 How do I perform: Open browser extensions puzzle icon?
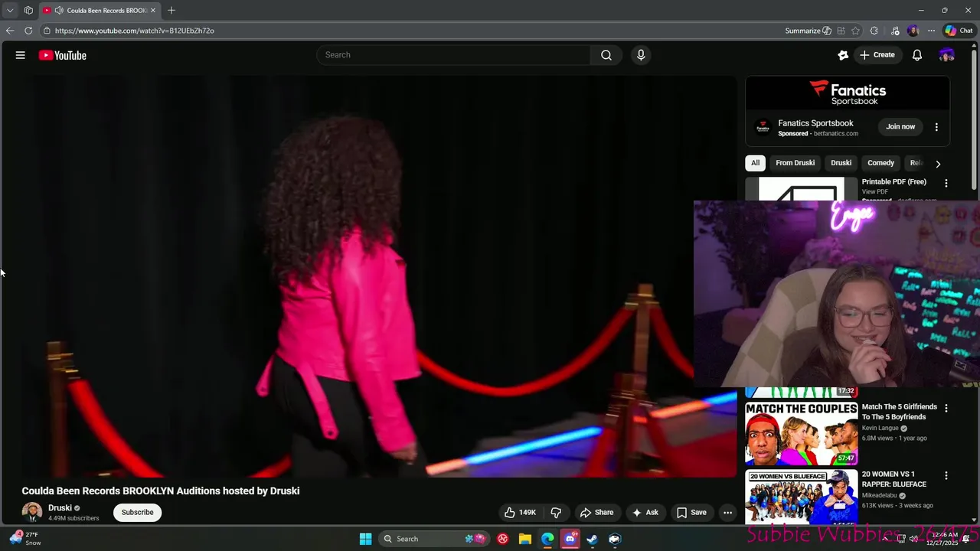click(x=874, y=31)
